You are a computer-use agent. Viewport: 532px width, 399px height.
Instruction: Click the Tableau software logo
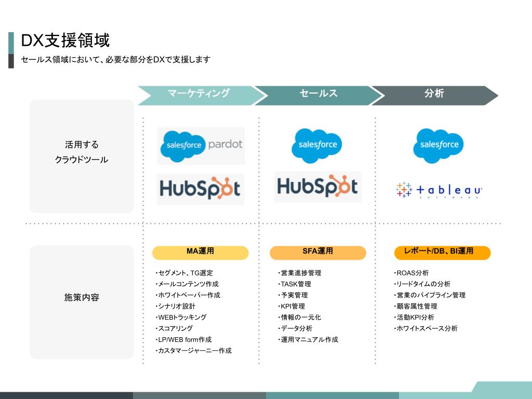click(x=438, y=190)
